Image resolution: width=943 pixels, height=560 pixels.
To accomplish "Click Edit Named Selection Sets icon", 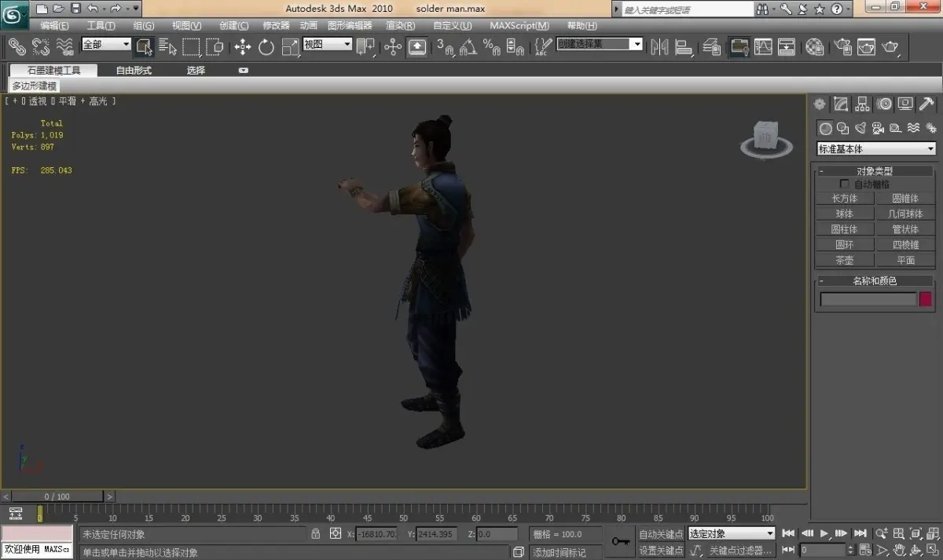I will tap(542, 46).
